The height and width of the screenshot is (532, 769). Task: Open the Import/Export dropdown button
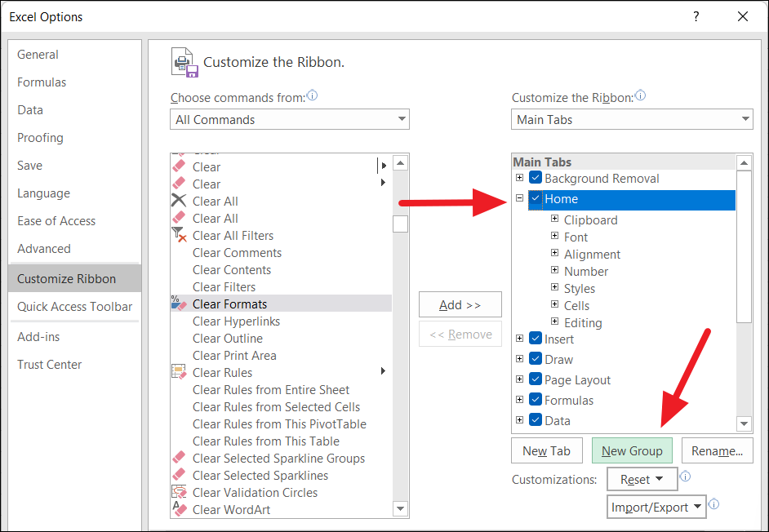point(656,507)
